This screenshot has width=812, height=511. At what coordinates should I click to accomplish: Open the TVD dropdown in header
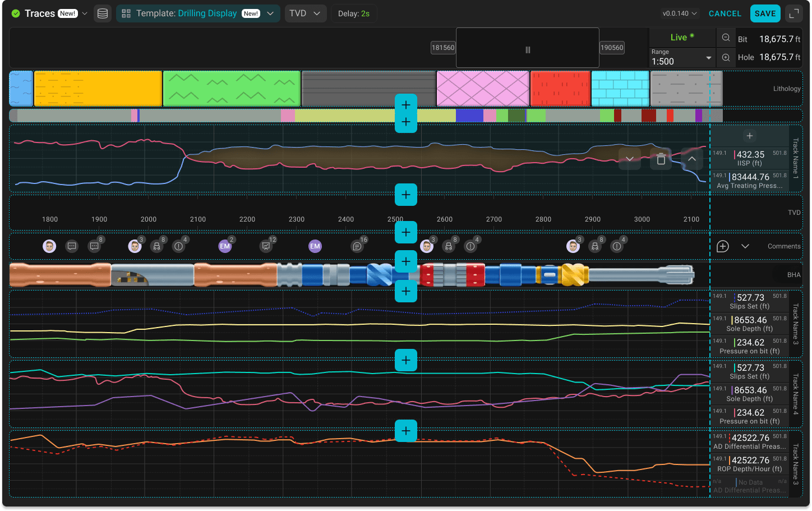[306, 13]
